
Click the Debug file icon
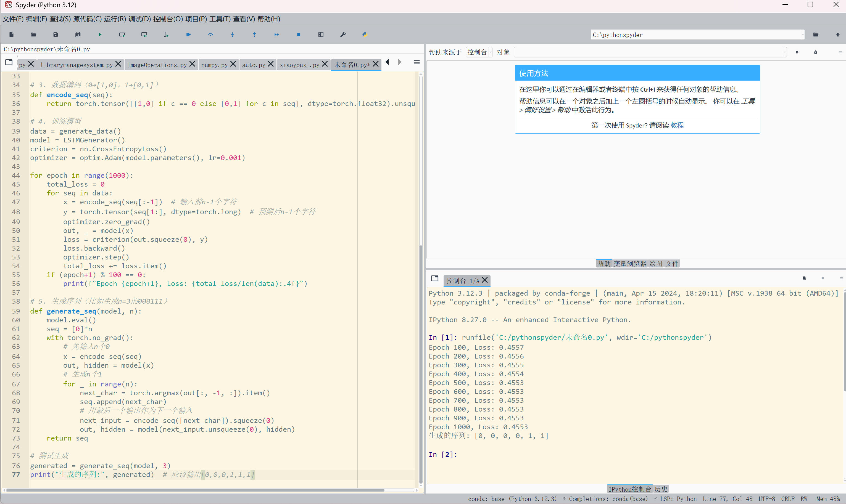188,35
